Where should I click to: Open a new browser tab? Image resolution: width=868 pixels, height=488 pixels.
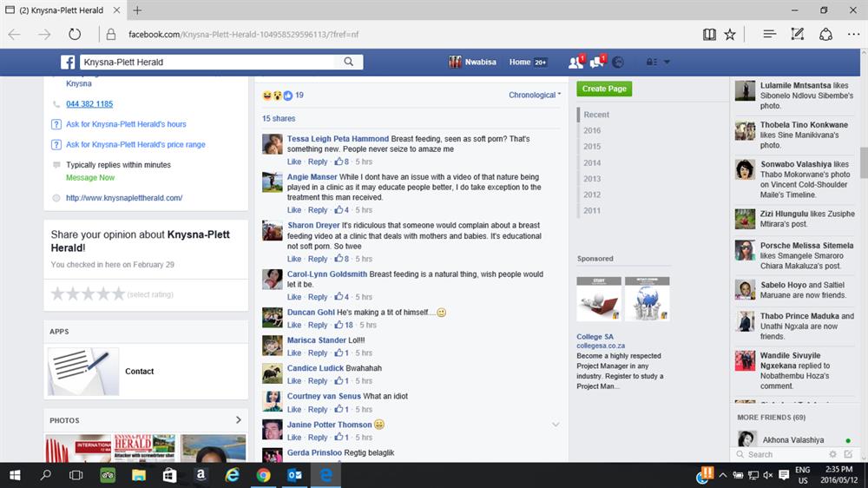137,10
